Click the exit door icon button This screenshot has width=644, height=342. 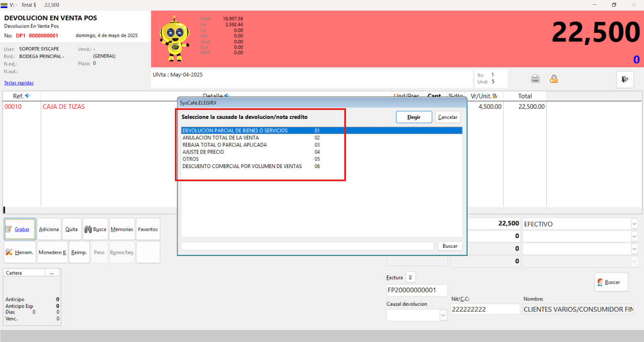coord(625,79)
